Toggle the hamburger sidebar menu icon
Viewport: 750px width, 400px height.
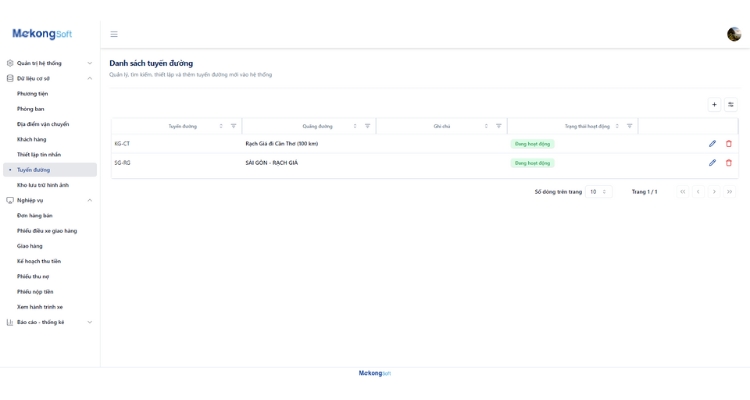[x=114, y=34]
